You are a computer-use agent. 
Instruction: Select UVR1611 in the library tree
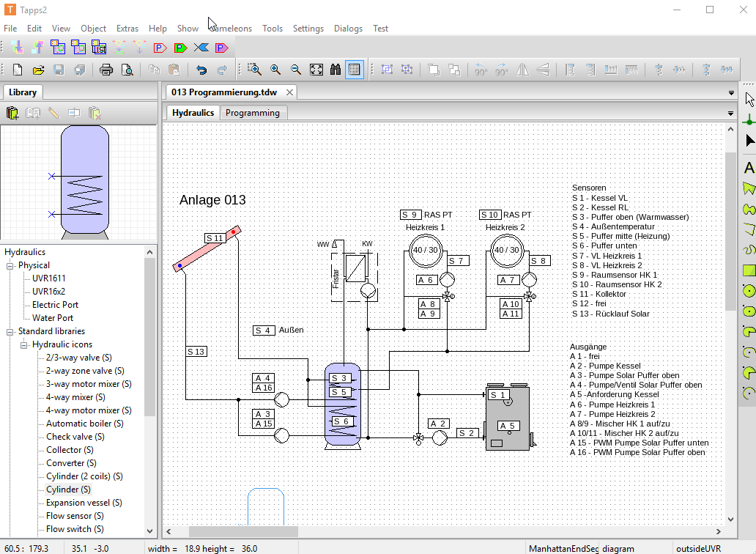[48, 278]
